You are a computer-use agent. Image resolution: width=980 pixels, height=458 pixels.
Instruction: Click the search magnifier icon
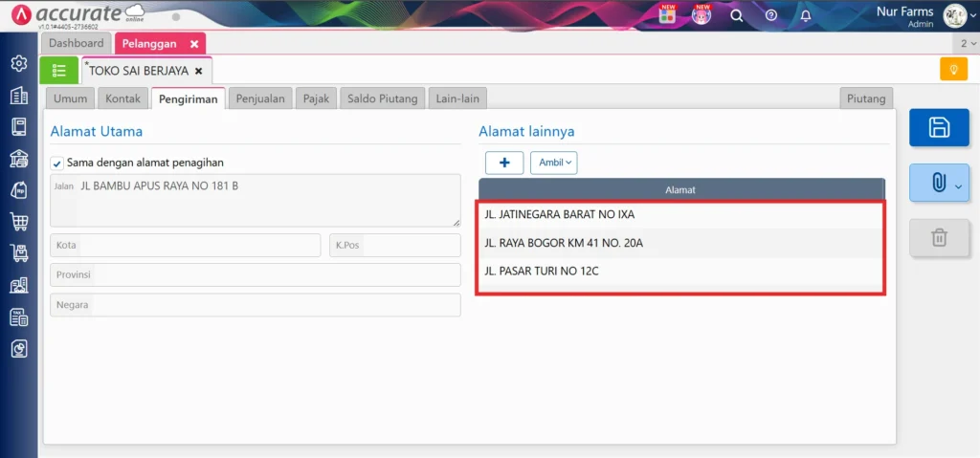737,15
